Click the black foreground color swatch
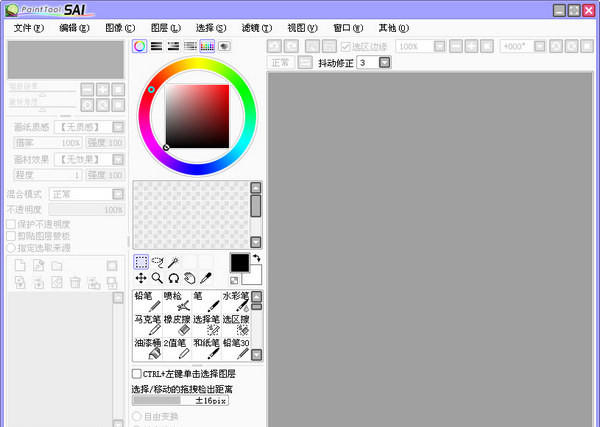Viewport: 600px width, 427px height. (x=239, y=262)
